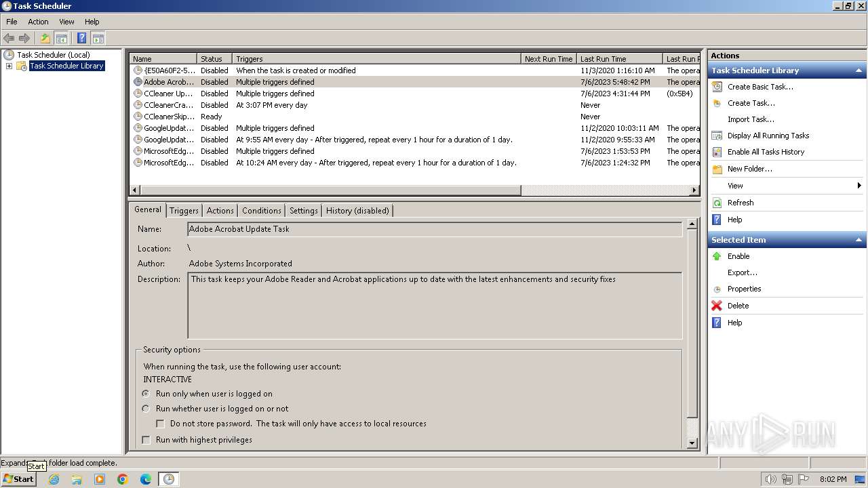
Task: Sort by Last Run Time column header
Action: (620, 59)
